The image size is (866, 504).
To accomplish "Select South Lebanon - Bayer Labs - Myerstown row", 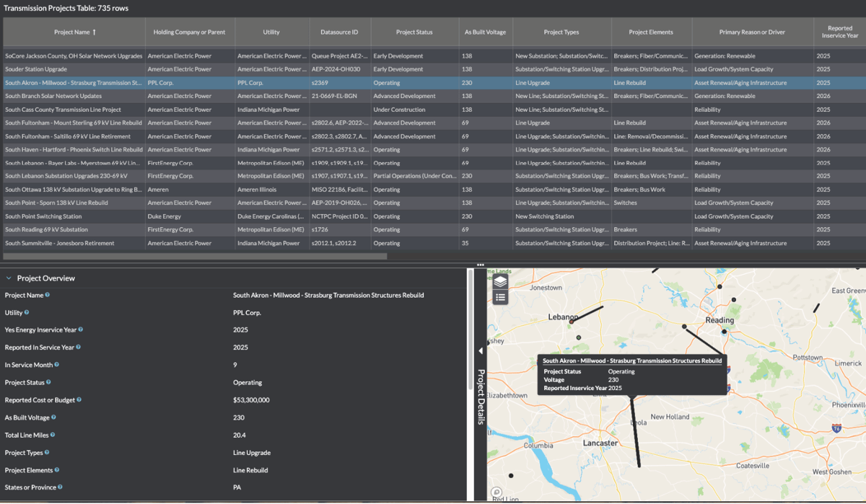I will [x=433, y=163].
